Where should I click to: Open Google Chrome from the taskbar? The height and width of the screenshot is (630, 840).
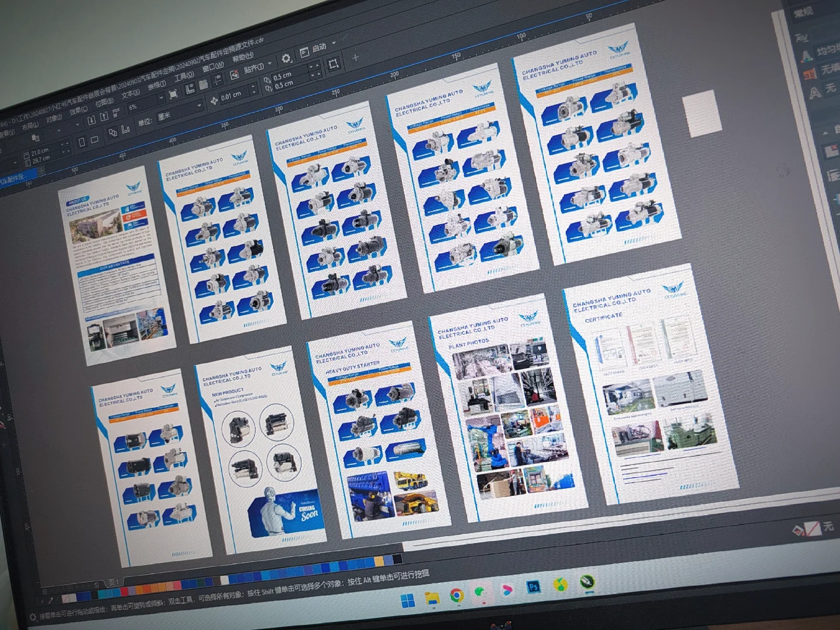[457, 595]
